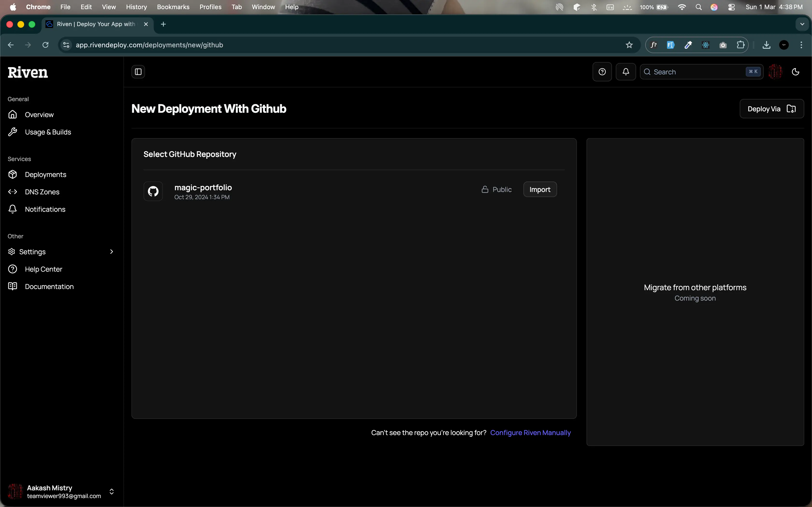View Usage & Builds
This screenshot has width=812, height=507.
[x=48, y=132]
